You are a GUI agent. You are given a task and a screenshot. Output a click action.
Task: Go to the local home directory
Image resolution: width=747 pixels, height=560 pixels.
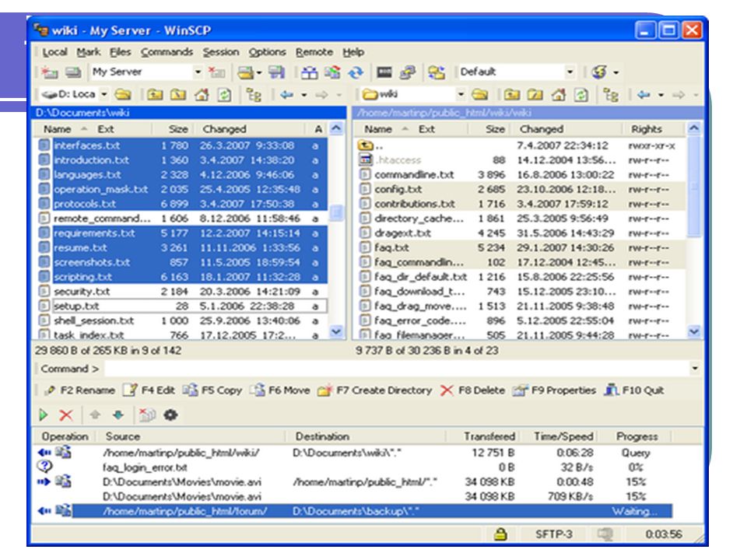click(x=202, y=95)
